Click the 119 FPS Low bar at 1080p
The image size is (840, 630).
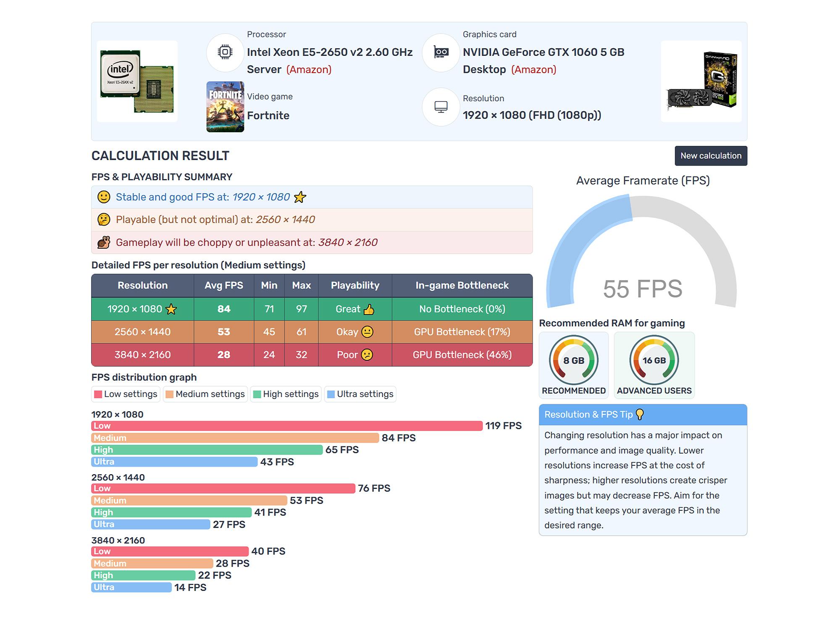287,426
